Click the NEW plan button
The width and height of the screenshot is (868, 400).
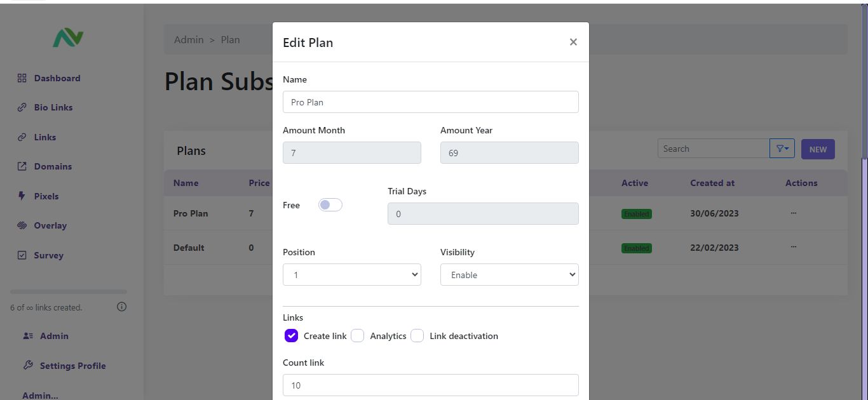818,149
